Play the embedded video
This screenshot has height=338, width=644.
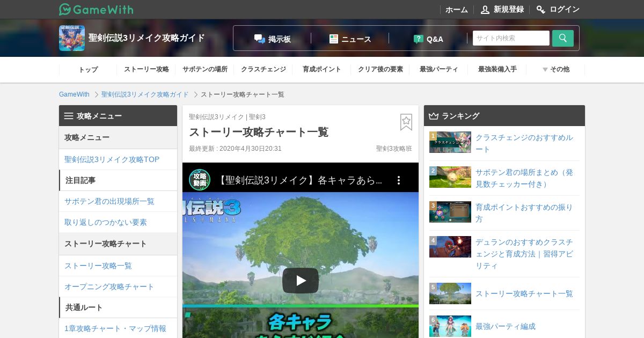pos(301,281)
